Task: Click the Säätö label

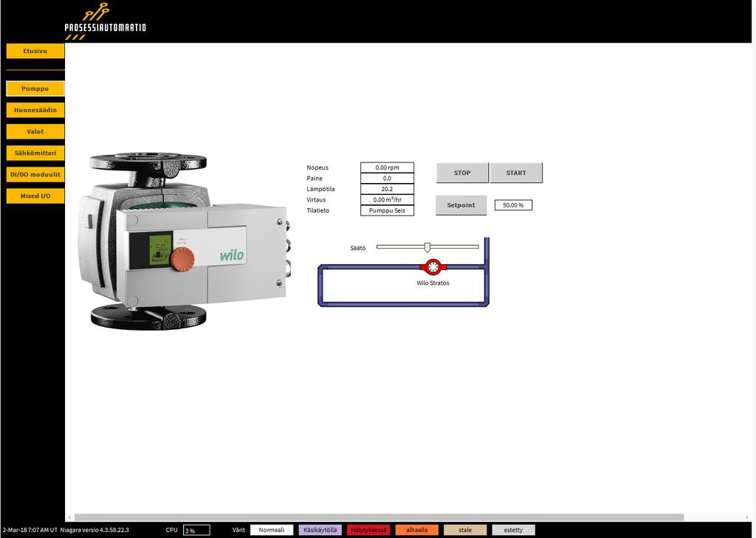Action: 358,248
